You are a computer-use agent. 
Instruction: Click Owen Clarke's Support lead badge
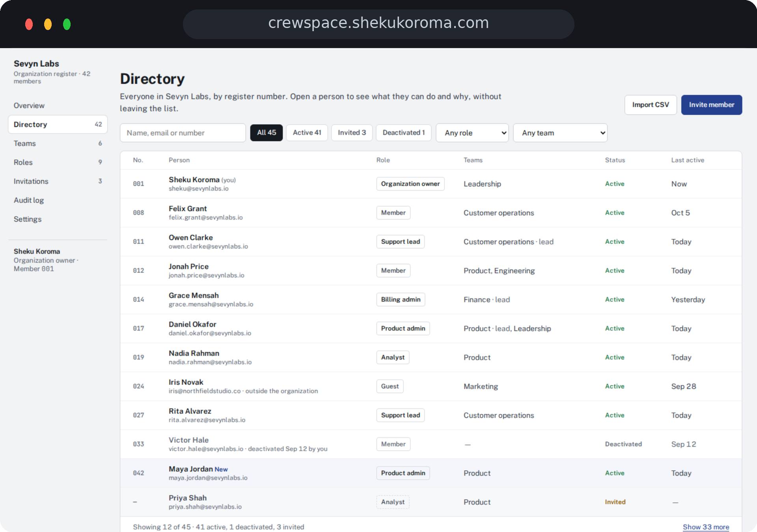[400, 242]
